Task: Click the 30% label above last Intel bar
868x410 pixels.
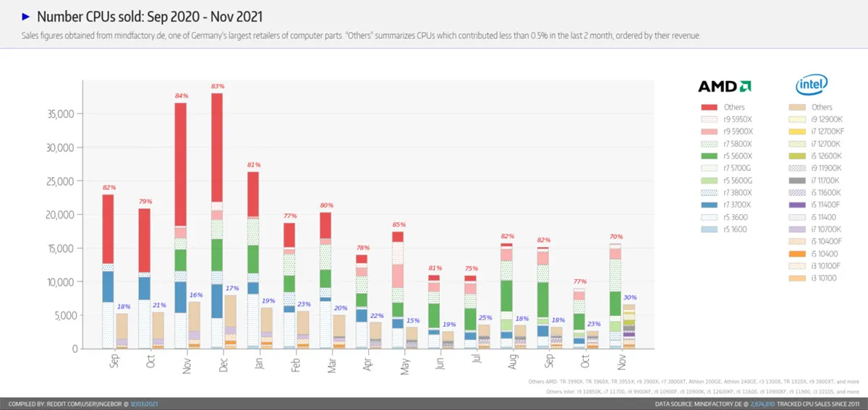Action: coord(630,297)
